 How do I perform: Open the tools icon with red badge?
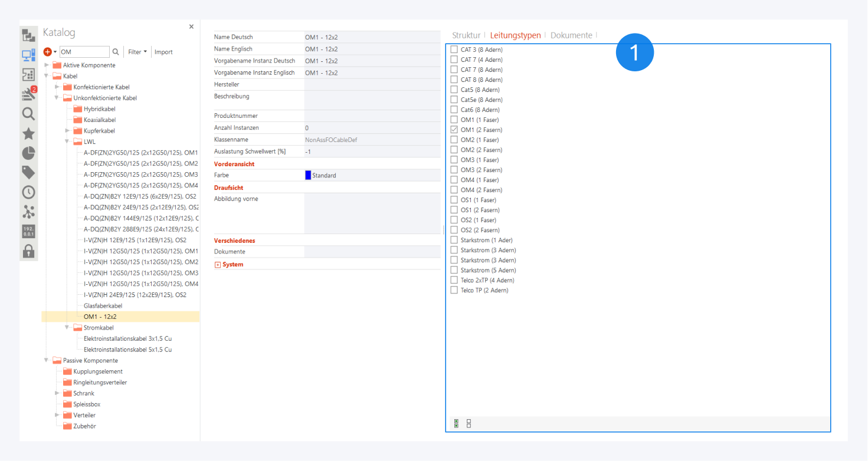pos(28,94)
